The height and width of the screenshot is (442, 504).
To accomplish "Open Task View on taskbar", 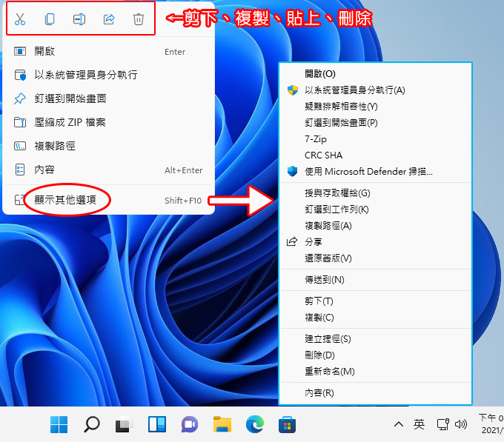I will (124, 425).
